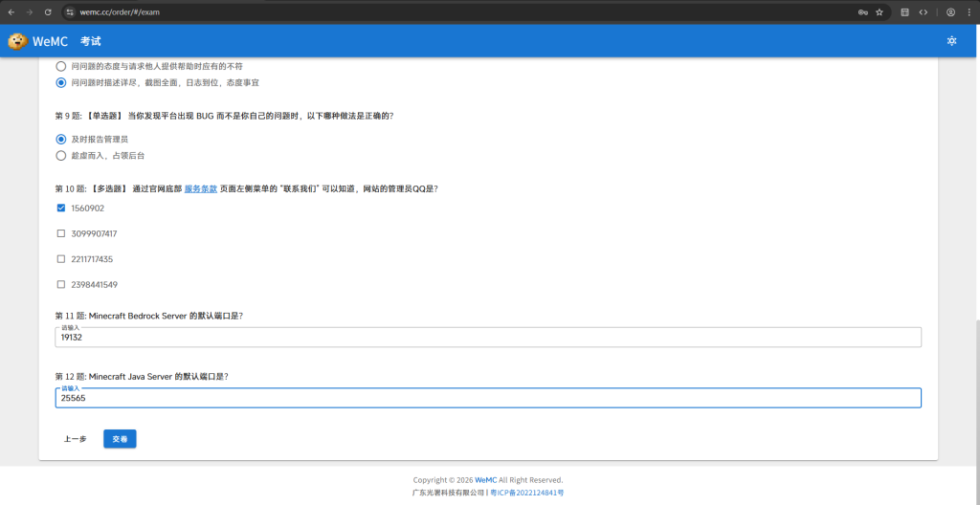The height and width of the screenshot is (505, 980).
Task: Open the 服务条款 link in question 10
Action: click(200, 189)
